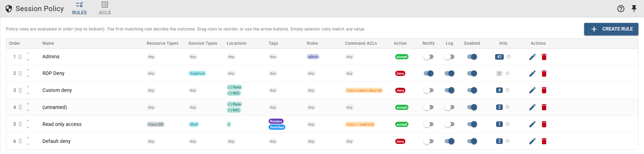
Task: Delete the Default deny rule
Action: click(544, 141)
